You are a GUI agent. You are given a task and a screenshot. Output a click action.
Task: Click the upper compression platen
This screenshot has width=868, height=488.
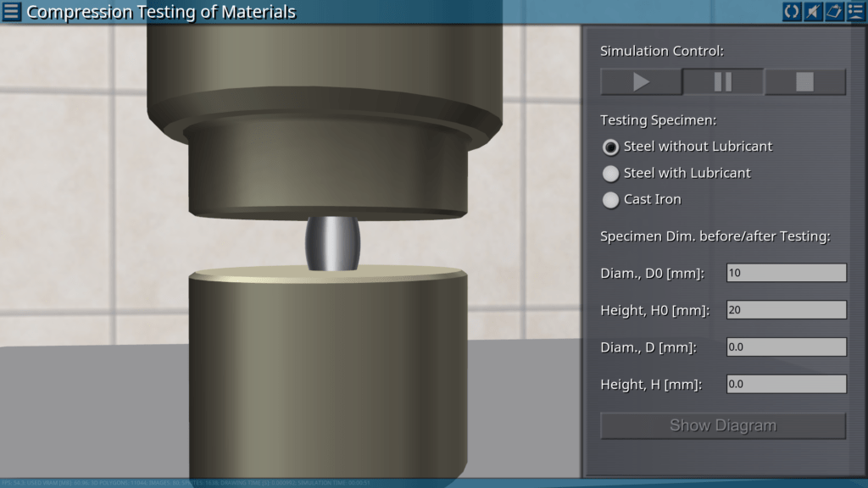(325, 169)
